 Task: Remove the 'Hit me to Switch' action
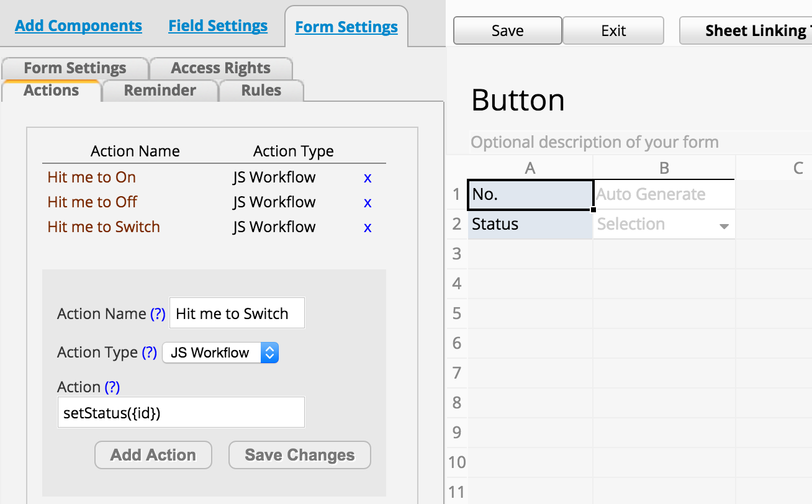coord(368,227)
